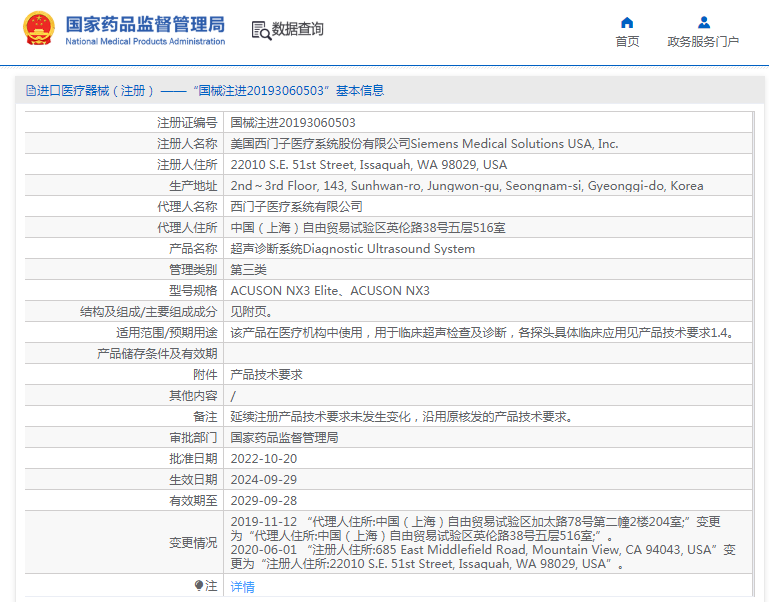Click the 备注 label

[x=205, y=417]
